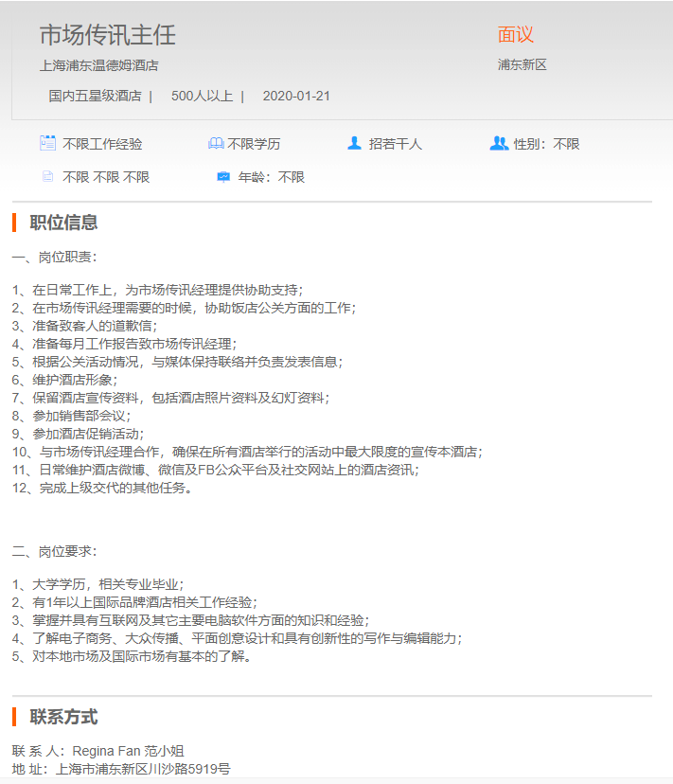Click the job title 市场传讯主任
Image resolution: width=673 pixels, height=784 pixels.
tap(107, 35)
